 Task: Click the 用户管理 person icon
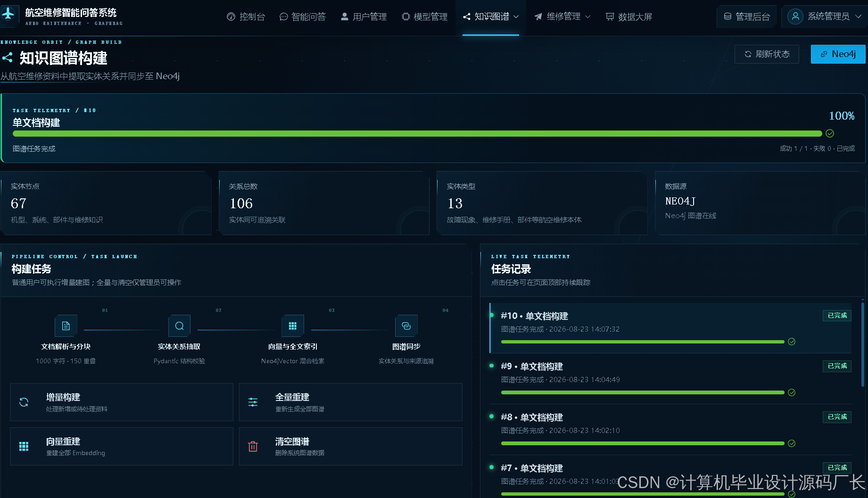click(x=345, y=17)
